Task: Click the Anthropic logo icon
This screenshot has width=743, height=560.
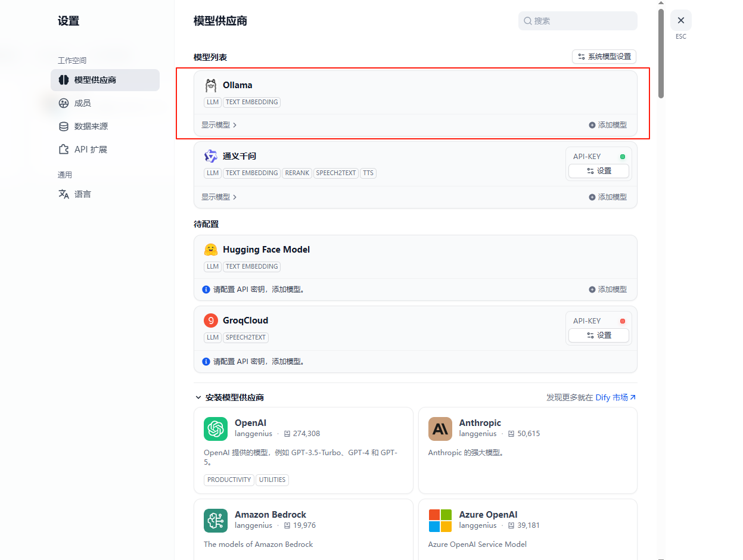Action: click(440, 428)
